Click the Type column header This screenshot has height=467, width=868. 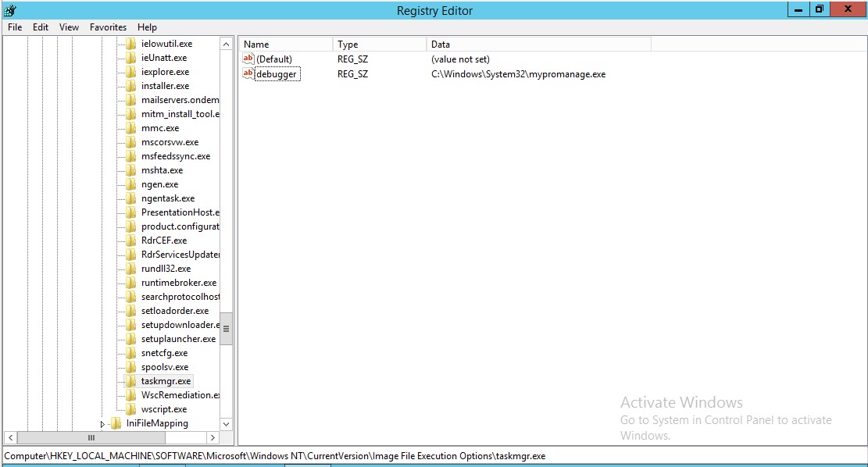pyautogui.click(x=380, y=45)
